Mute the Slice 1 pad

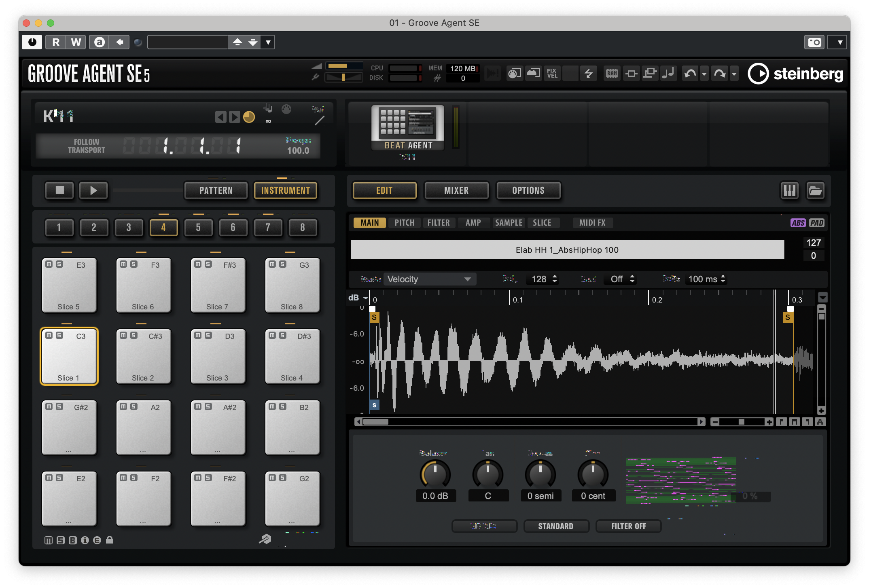click(49, 335)
